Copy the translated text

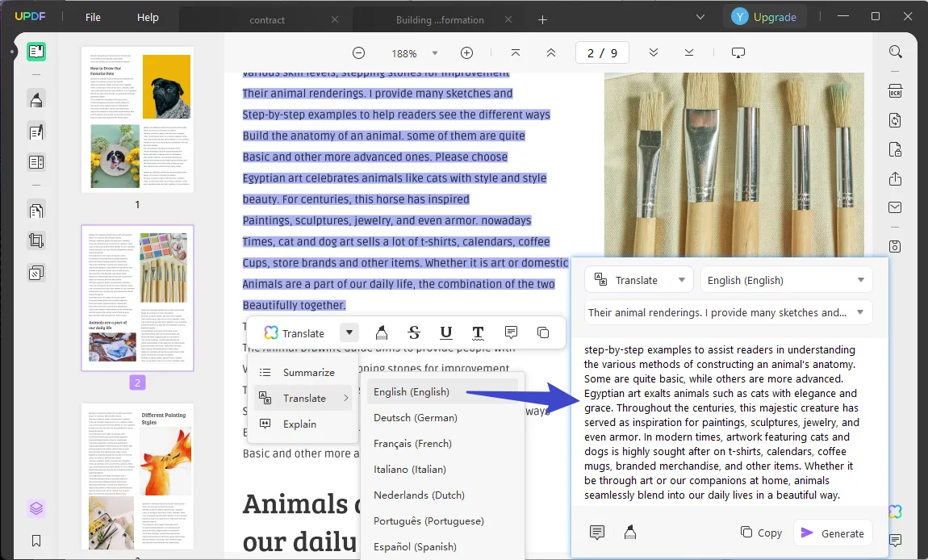tap(761, 533)
